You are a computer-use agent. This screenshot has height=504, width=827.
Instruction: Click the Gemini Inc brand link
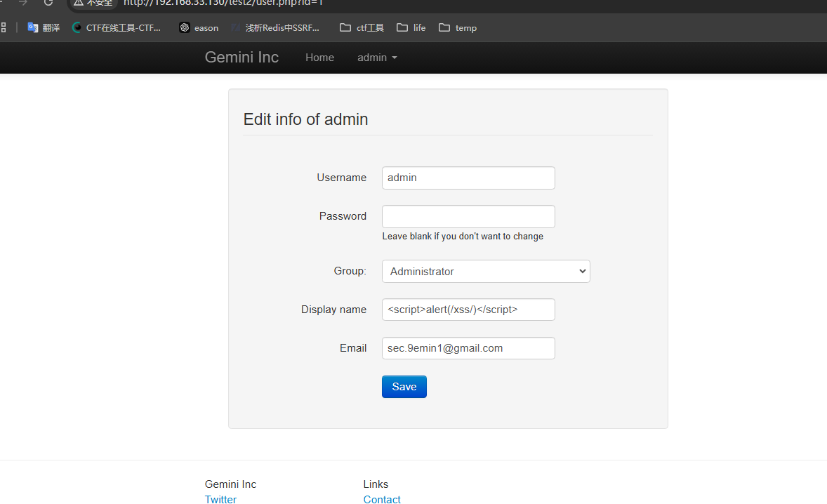(x=242, y=58)
